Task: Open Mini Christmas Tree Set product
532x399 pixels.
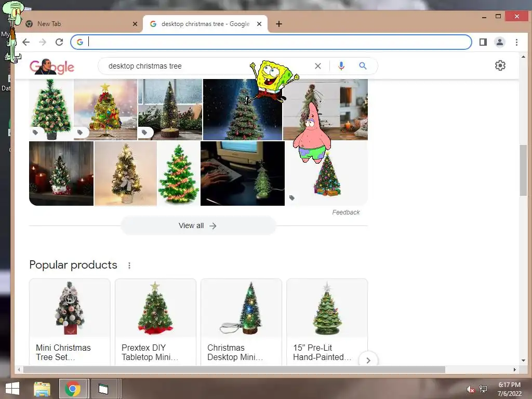Action: (70, 322)
